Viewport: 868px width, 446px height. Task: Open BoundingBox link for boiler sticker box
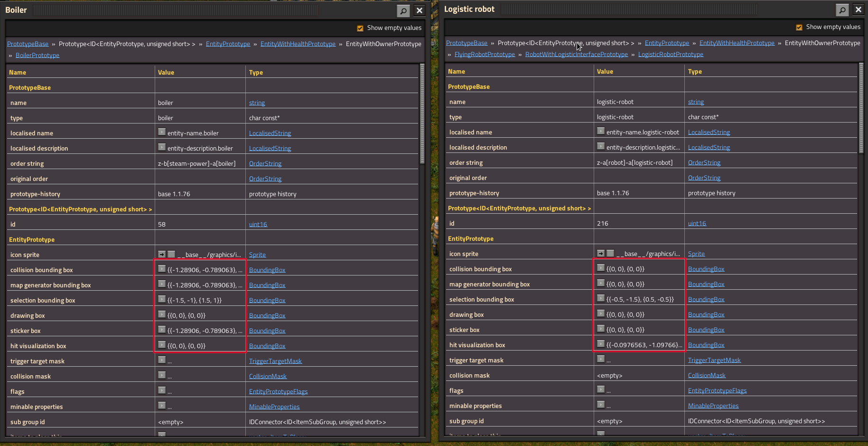pos(267,331)
